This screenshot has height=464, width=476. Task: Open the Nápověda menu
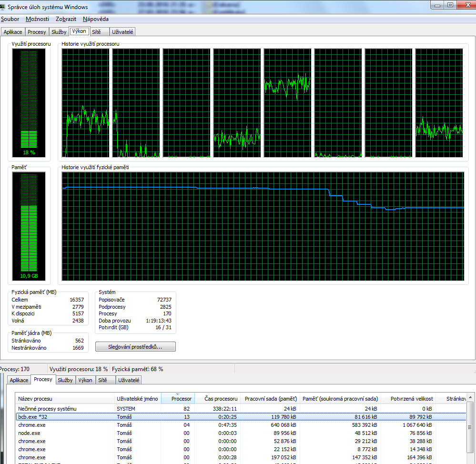tap(95, 19)
